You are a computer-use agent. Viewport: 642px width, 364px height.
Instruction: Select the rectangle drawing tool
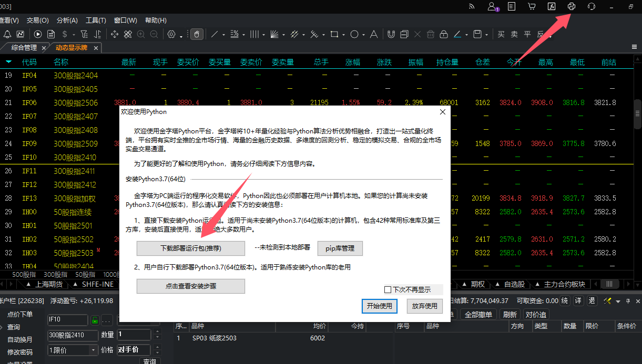click(334, 34)
